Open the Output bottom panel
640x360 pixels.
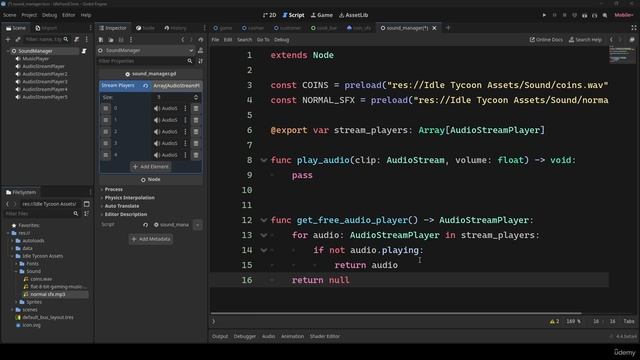coord(220,337)
